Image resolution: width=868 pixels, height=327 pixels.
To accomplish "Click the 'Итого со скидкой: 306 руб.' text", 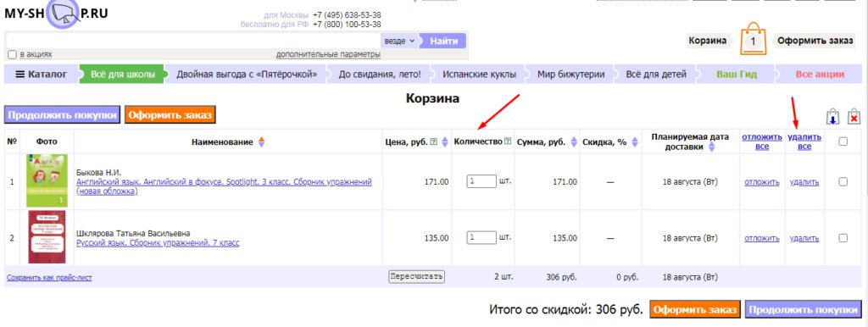I will pyautogui.click(x=565, y=309).
